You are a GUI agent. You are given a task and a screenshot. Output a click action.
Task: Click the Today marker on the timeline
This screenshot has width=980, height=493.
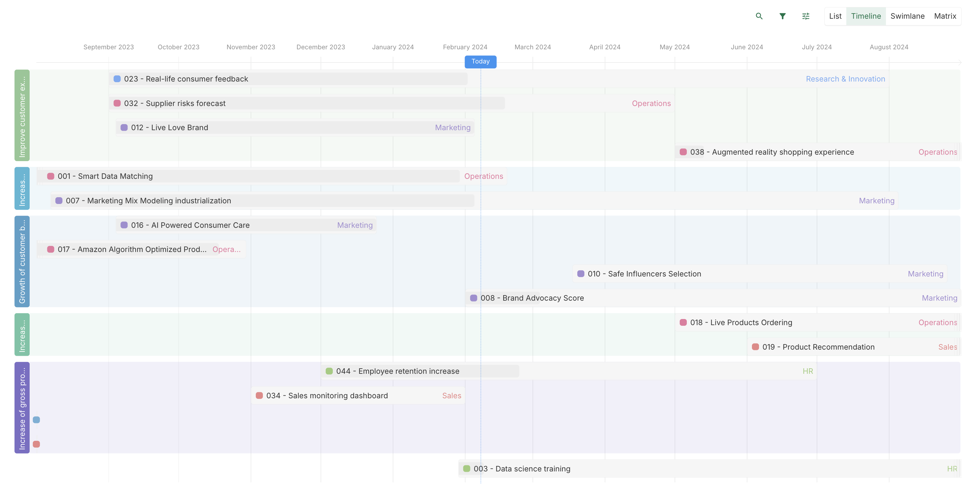pyautogui.click(x=480, y=61)
